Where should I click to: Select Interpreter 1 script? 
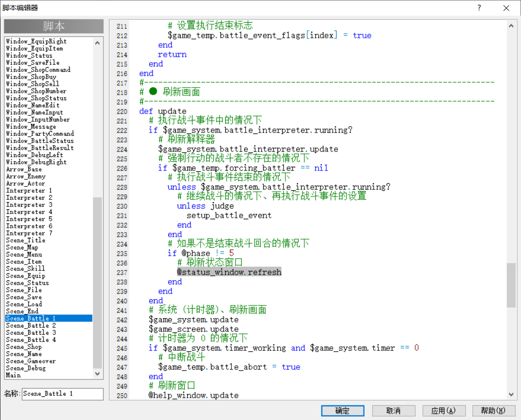click(49, 191)
